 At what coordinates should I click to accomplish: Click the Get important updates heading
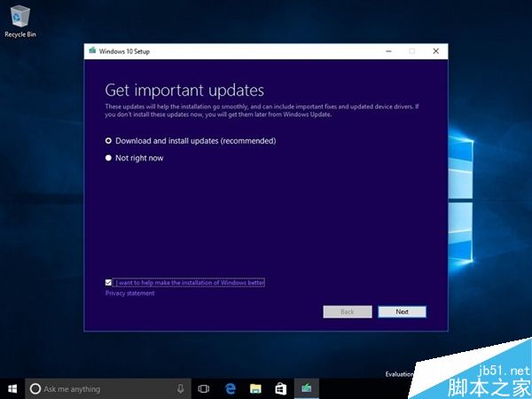tap(184, 90)
